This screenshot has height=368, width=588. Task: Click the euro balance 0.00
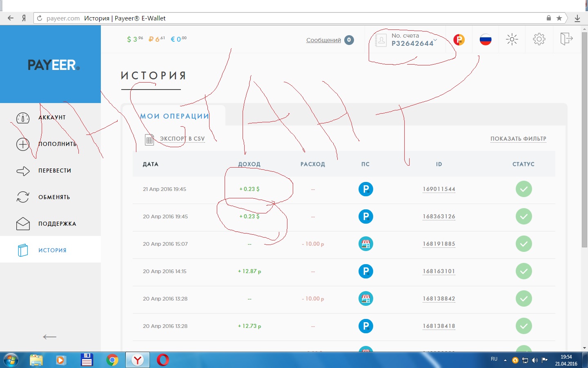click(178, 39)
